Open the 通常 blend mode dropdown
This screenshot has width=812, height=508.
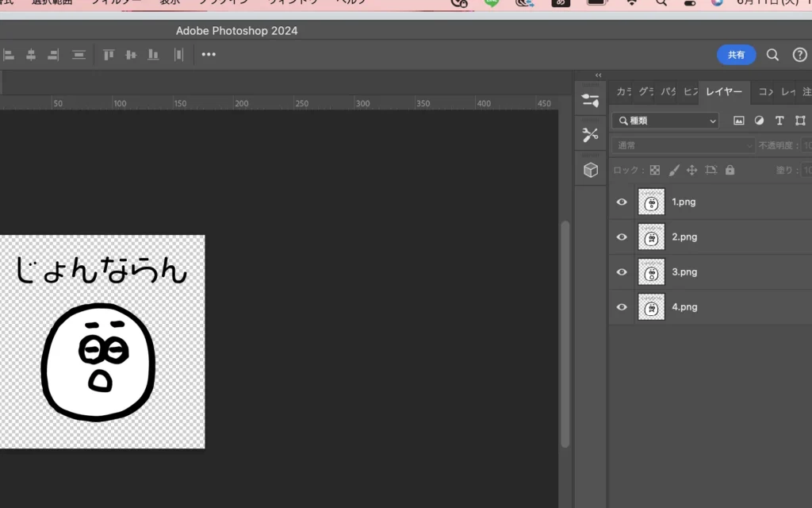(x=683, y=145)
